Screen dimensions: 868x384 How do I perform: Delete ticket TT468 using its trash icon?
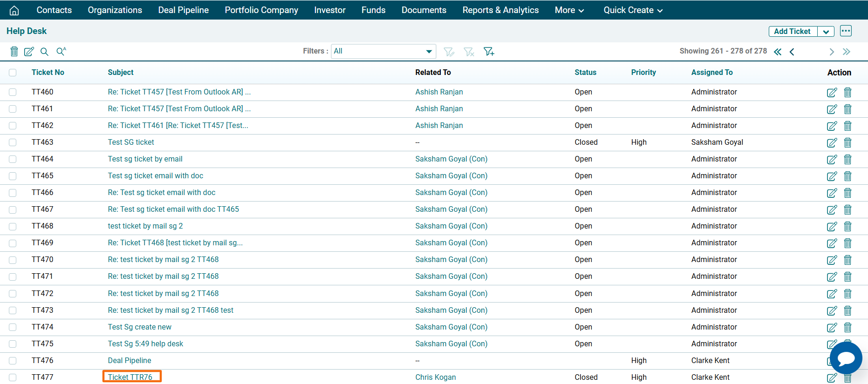click(x=847, y=226)
